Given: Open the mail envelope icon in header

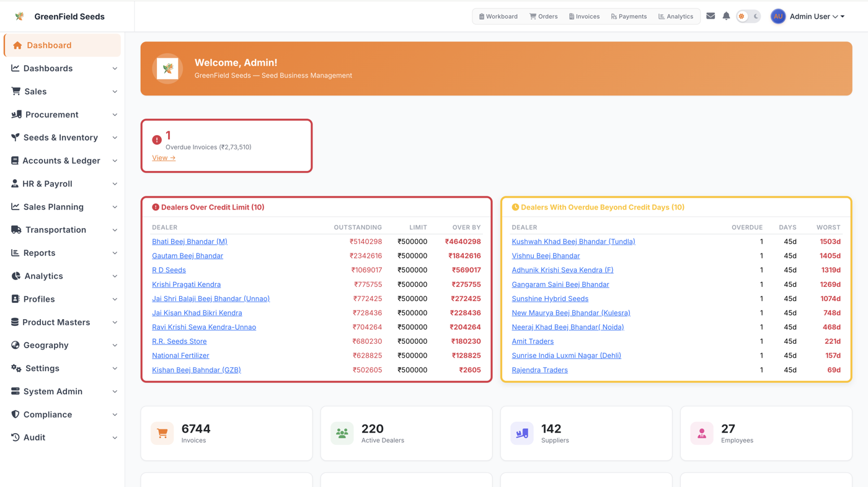Looking at the screenshot, I should (x=711, y=16).
